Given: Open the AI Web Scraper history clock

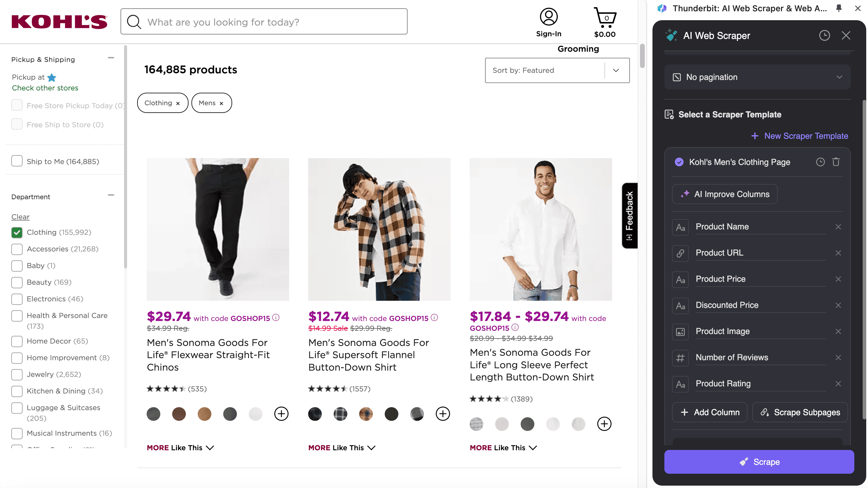Looking at the screenshot, I should (824, 35).
